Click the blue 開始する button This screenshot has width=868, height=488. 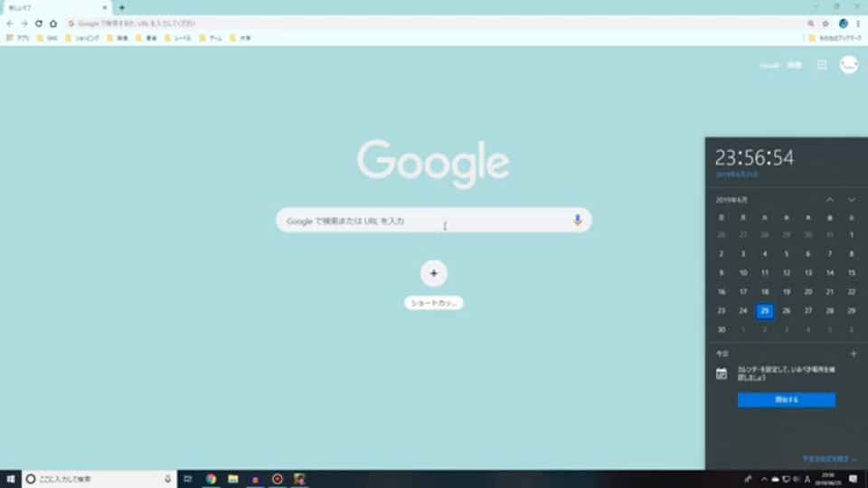(x=786, y=400)
